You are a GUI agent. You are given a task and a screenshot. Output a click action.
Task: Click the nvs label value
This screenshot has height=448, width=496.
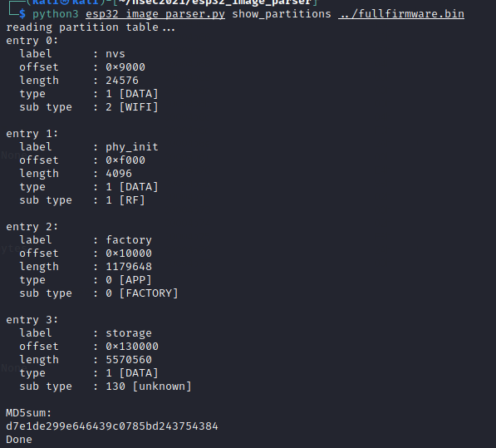pos(115,54)
